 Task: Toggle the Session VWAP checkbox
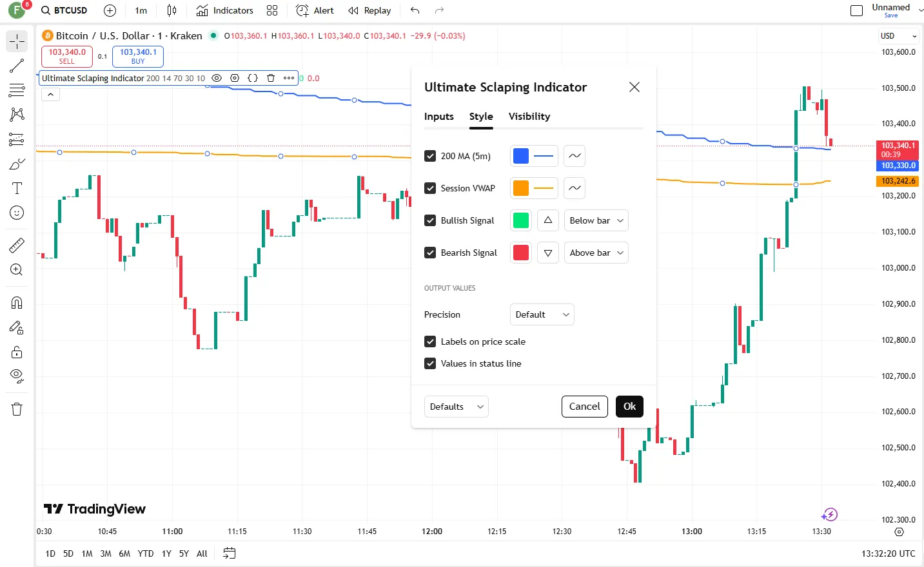[430, 188]
